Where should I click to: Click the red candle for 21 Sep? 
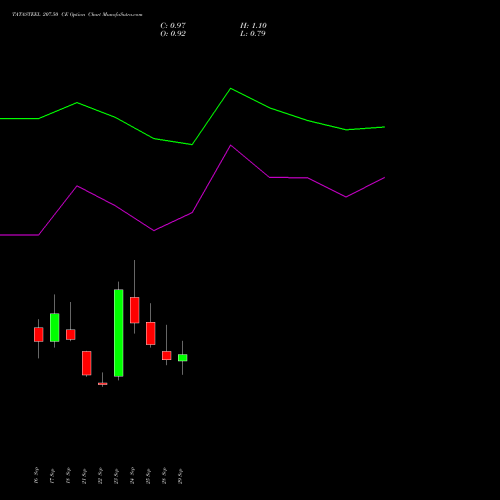(87, 363)
